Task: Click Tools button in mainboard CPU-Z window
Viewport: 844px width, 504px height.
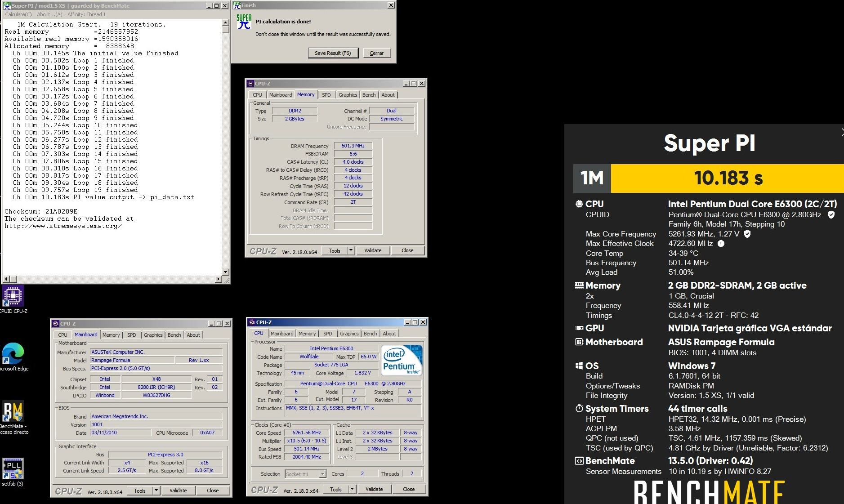Action: click(x=140, y=491)
